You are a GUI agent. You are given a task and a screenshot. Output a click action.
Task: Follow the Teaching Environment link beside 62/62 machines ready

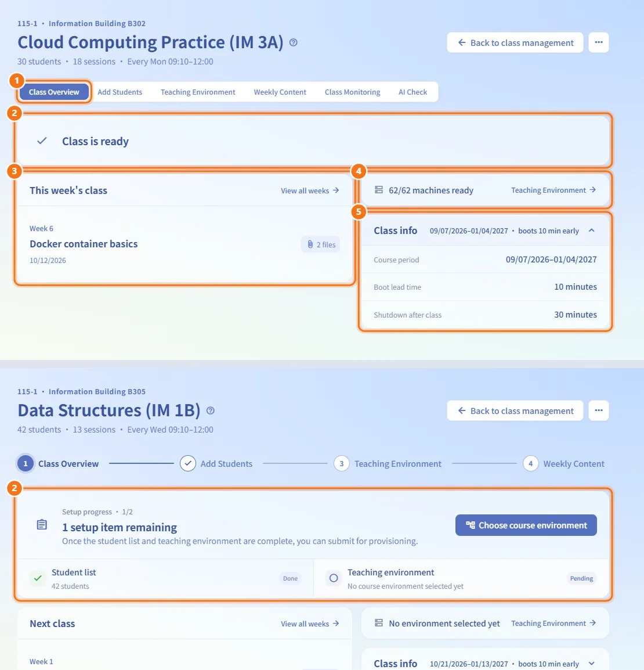(554, 190)
